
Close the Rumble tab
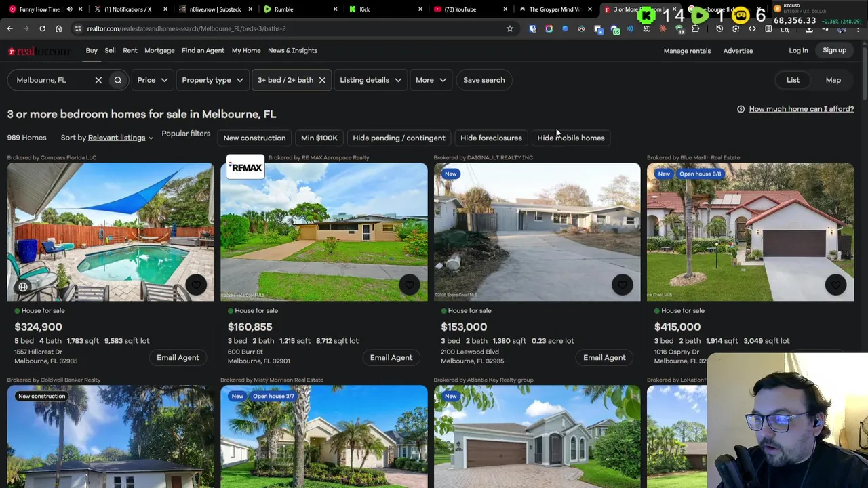pyautogui.click(x=335, y=9)
